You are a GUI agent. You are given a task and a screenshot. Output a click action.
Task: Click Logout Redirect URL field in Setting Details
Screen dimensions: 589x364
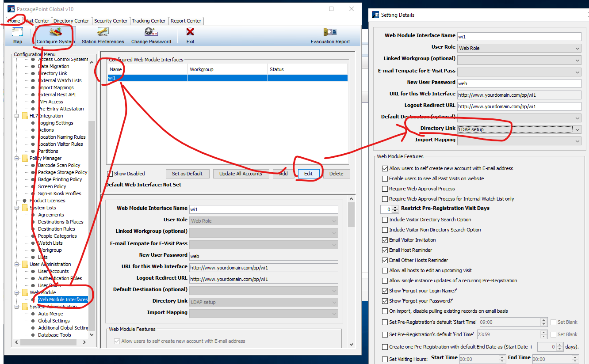point(519,106)
